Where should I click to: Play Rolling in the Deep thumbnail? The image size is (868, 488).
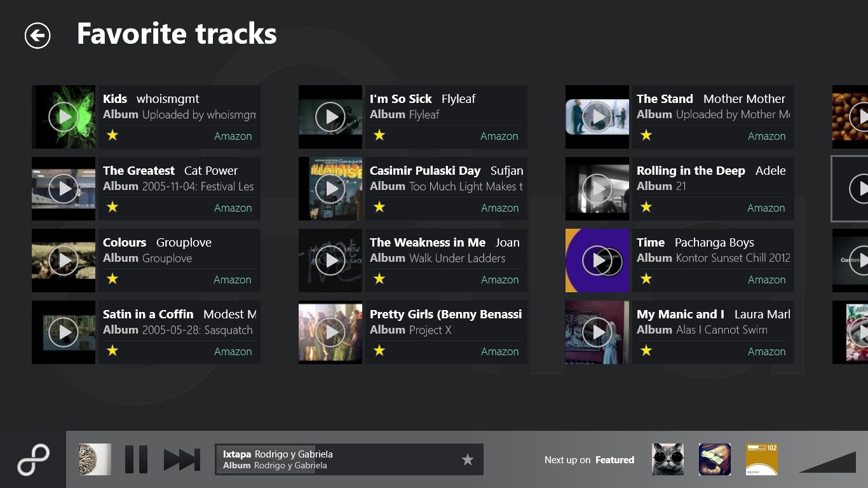point(597,189)
